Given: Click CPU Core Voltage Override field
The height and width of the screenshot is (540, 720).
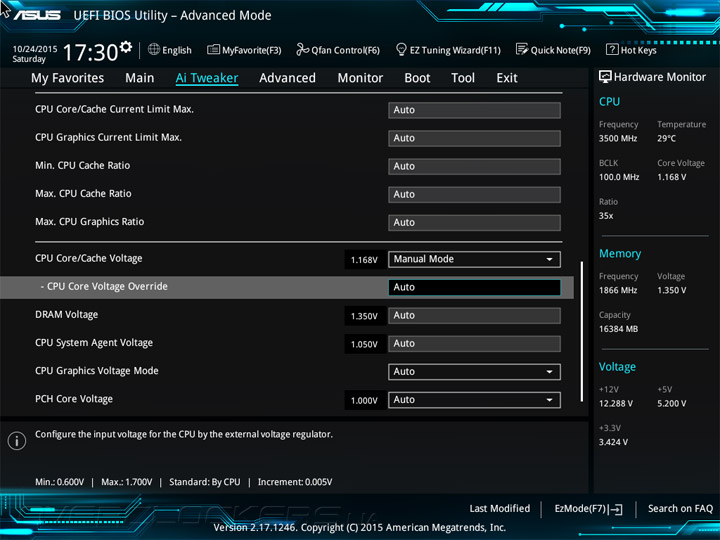Looking at the screenshot, I should tap(474, 287).
